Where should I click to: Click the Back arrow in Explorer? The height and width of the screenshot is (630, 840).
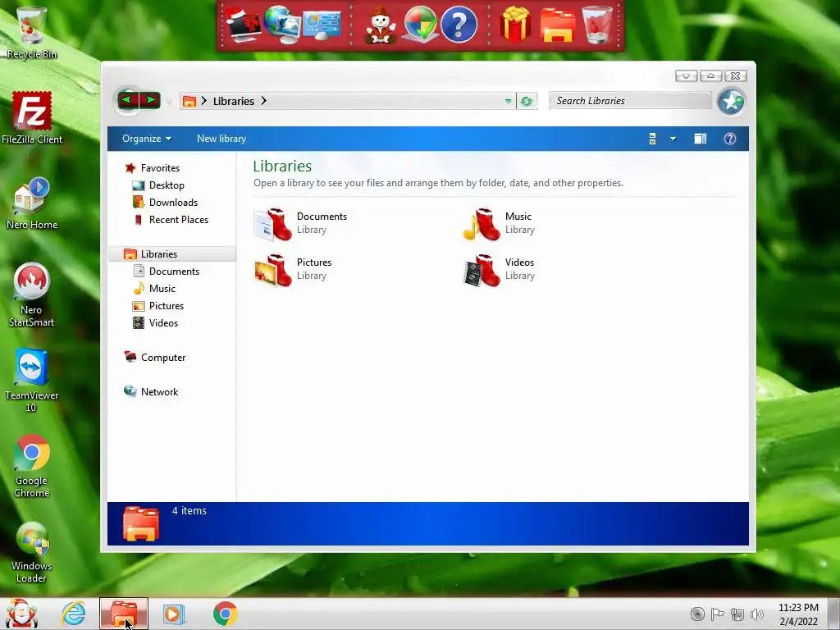tap(127, 100)
